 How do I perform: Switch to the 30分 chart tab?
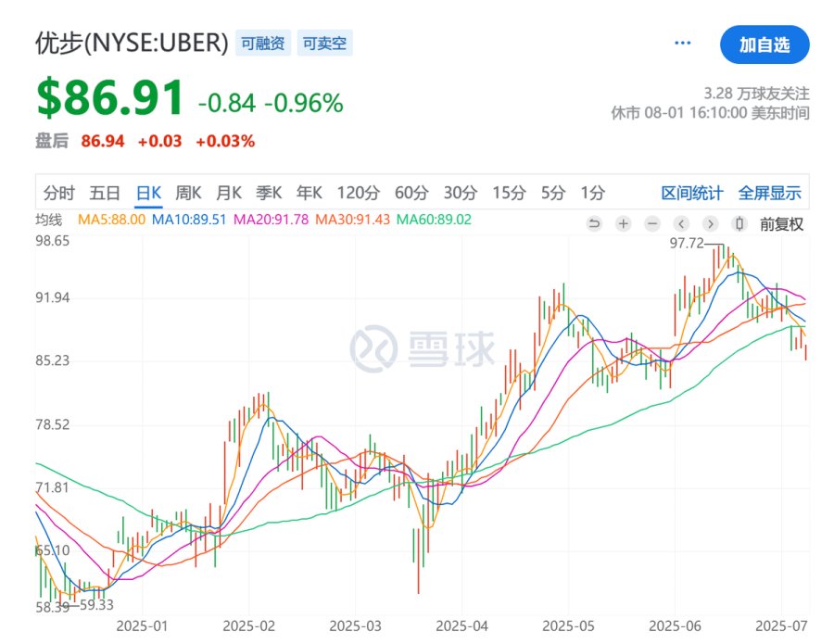[460, 193]
